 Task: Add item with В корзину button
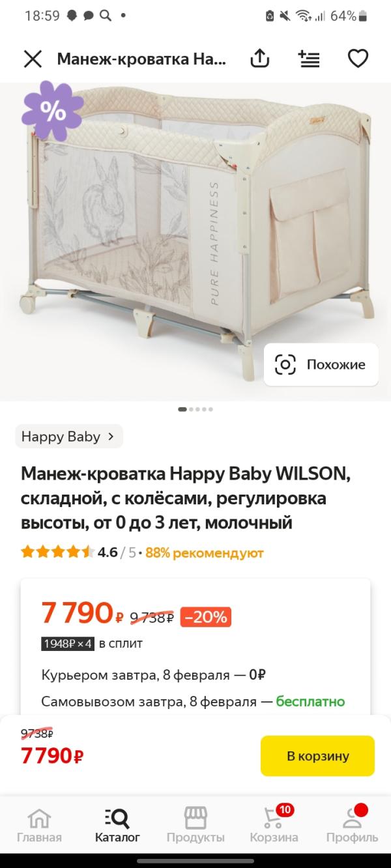[317, 756]
